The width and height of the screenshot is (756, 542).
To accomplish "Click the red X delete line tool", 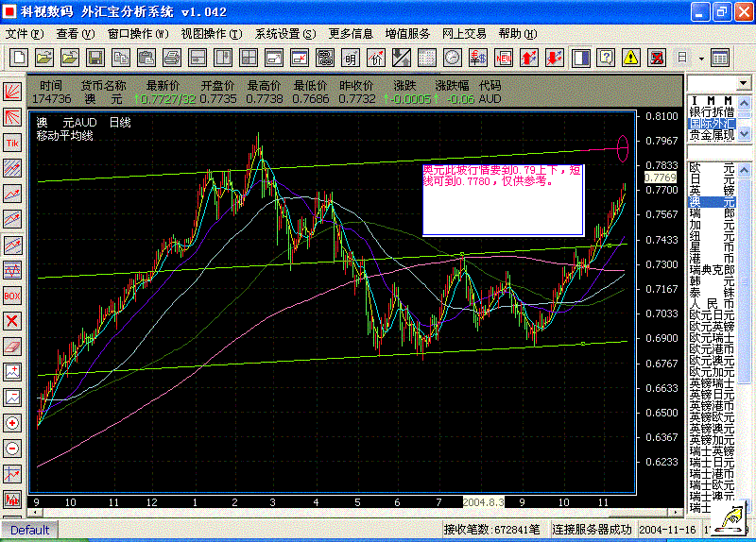I will click(12, 321).
